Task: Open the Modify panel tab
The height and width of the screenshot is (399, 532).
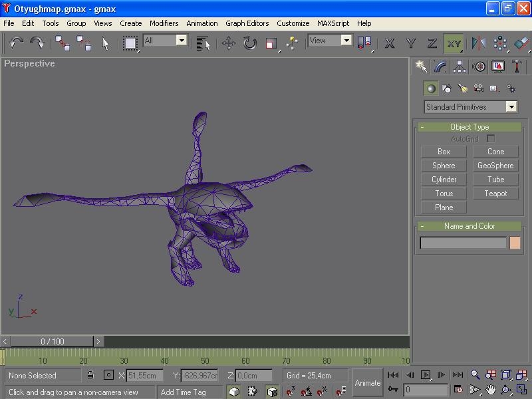Action: [440, 66]
